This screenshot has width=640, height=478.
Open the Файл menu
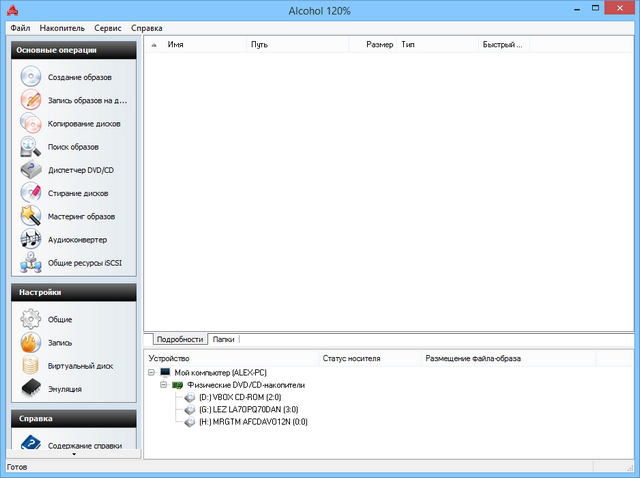[19, 28]
